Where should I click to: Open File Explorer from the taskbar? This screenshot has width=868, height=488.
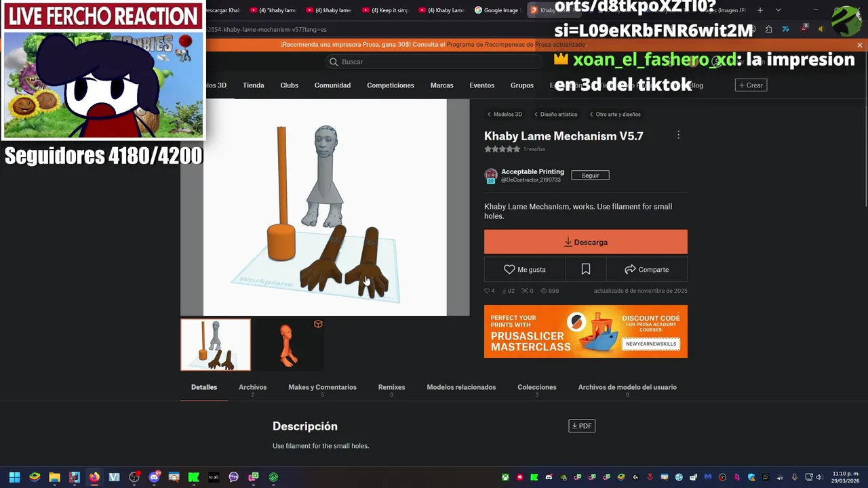tap(54, 477)
